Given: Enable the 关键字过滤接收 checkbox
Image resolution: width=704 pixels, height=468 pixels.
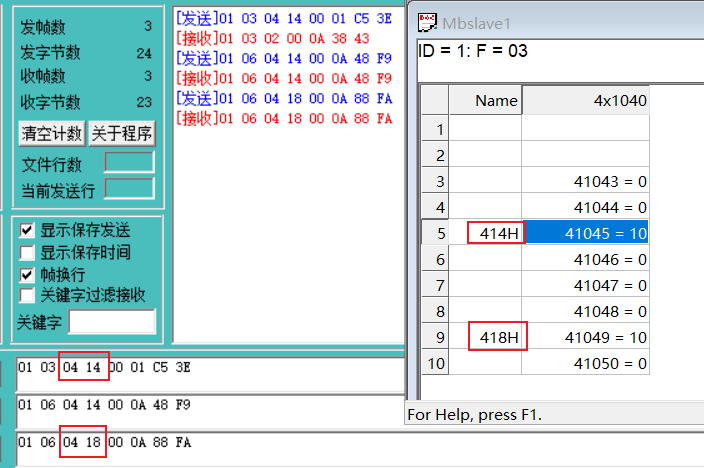Looking at the screenshot, I should pos(27,295).
